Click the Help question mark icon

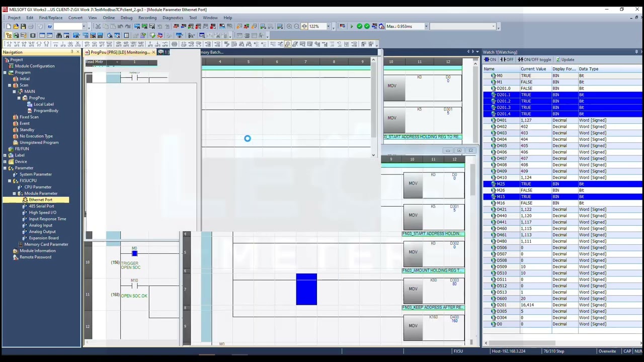point(49,27)
